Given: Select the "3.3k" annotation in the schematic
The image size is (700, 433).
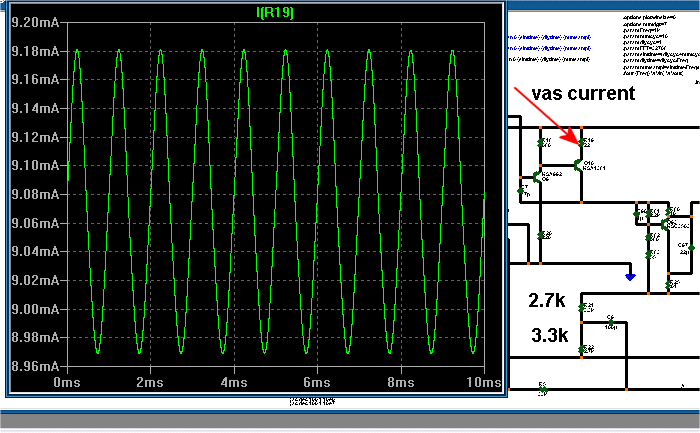Looking at the screenshot, I should (x=550, y=335).
